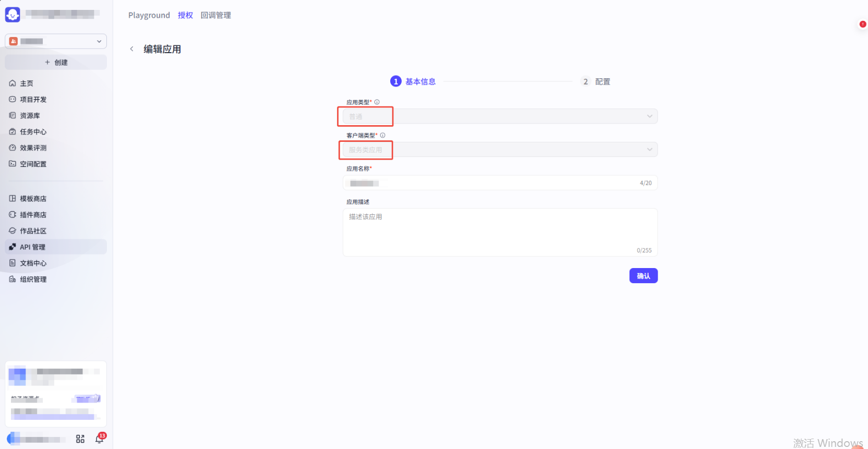
Task: Expand the 应用类型 dropdown
Action: point(500,116)
